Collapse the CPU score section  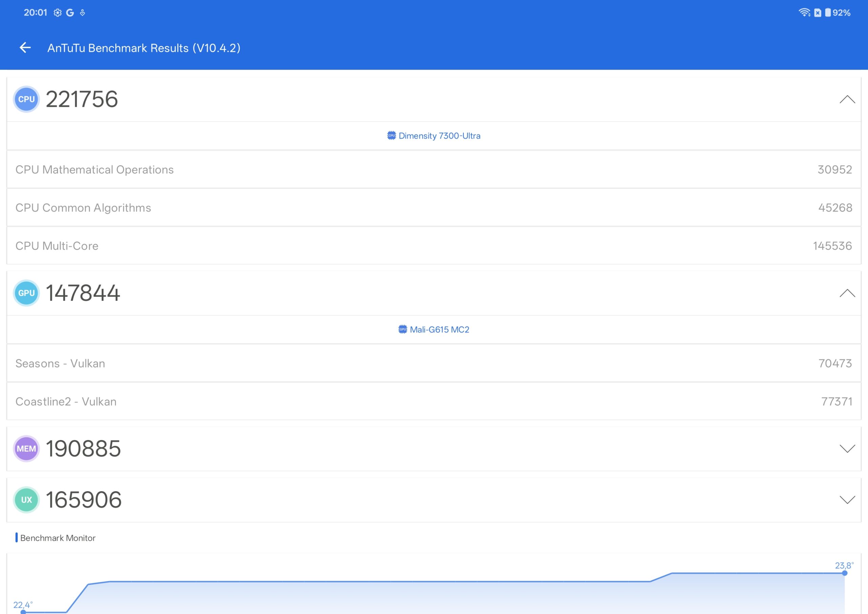click(x=847, y=99)
